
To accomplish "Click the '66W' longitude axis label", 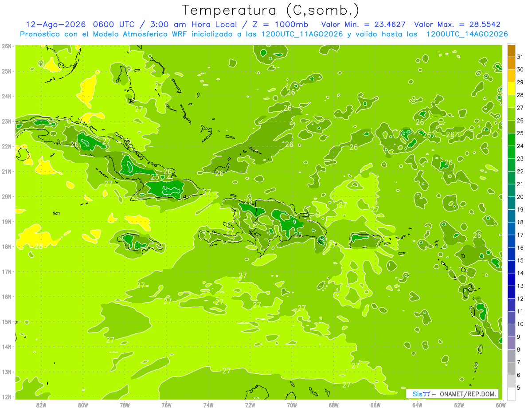I will click(376, 404).
